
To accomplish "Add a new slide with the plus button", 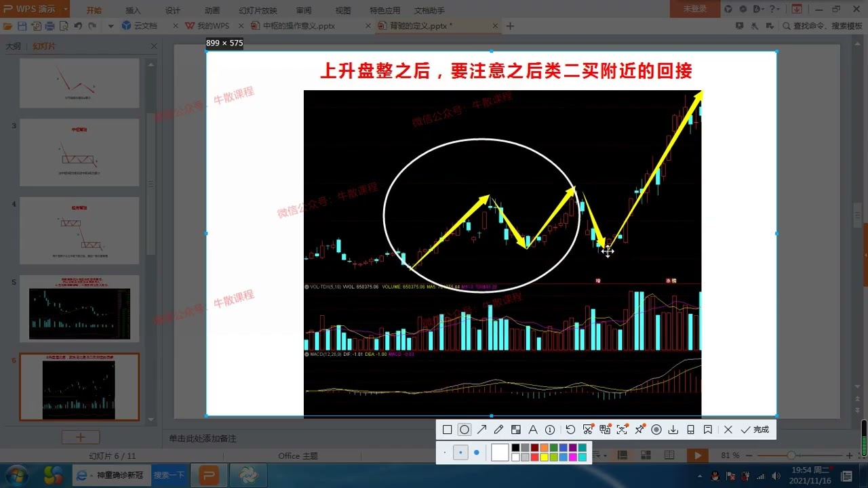I will click(x=80, y=437).
